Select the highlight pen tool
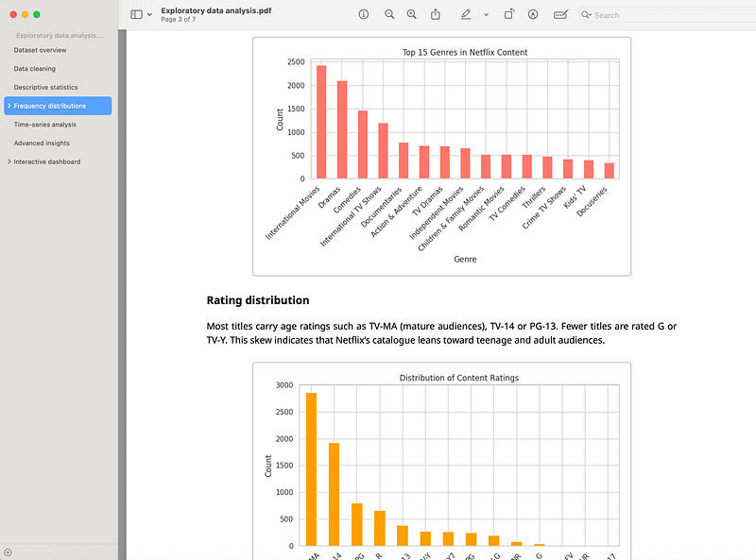756x560 pixels. click(x=465, y=14)
